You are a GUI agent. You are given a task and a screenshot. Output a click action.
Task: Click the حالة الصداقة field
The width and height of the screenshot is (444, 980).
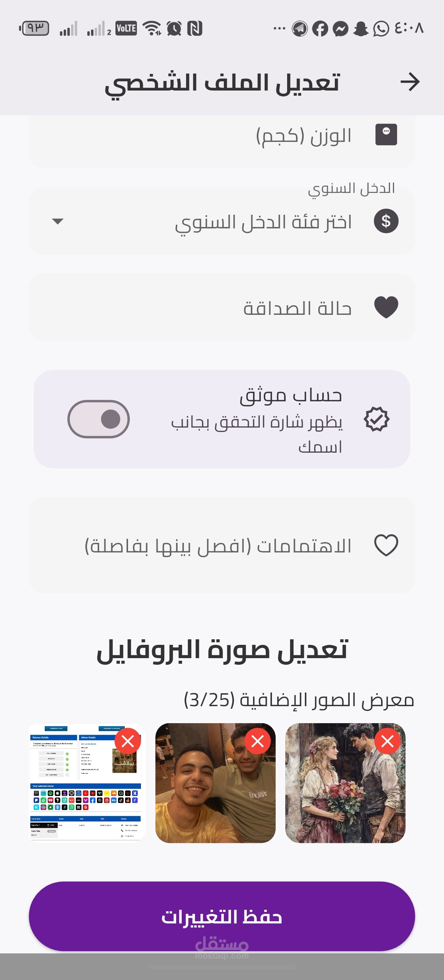[x=222, y=307]
